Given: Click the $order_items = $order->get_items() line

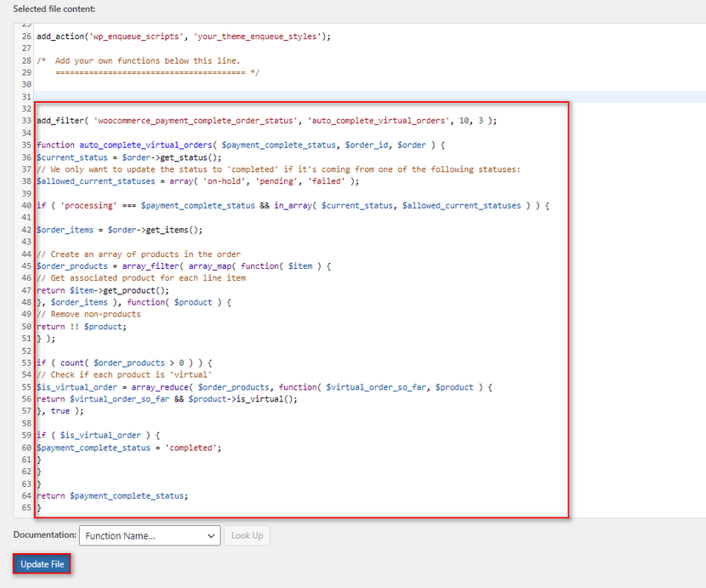Looking at the screenshot, I should [119, 230].
